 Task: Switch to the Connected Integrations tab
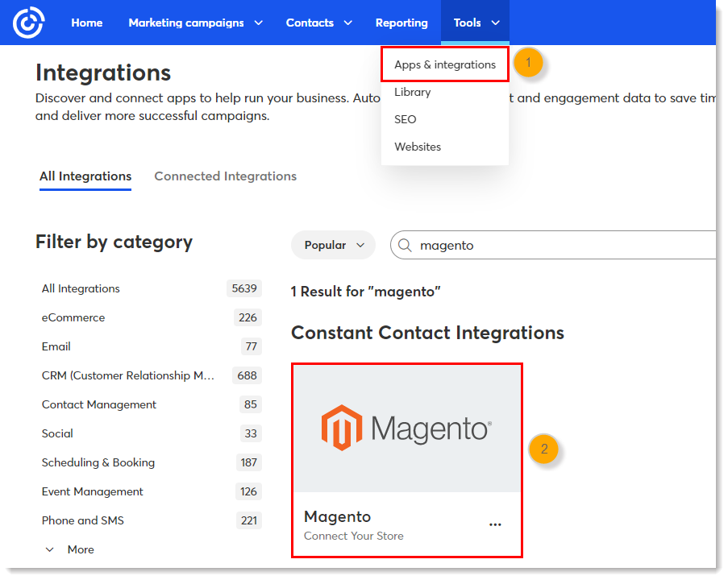pyautogui.click(x=225, y=176)
